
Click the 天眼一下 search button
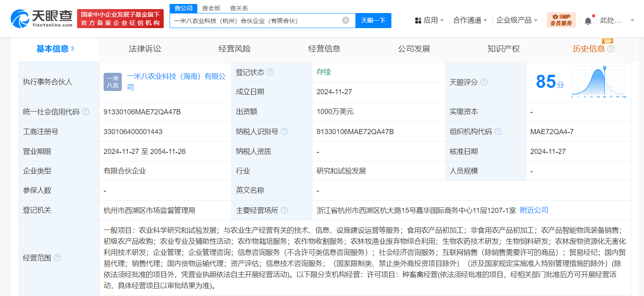pyautogui.click(x=373, y=20)
